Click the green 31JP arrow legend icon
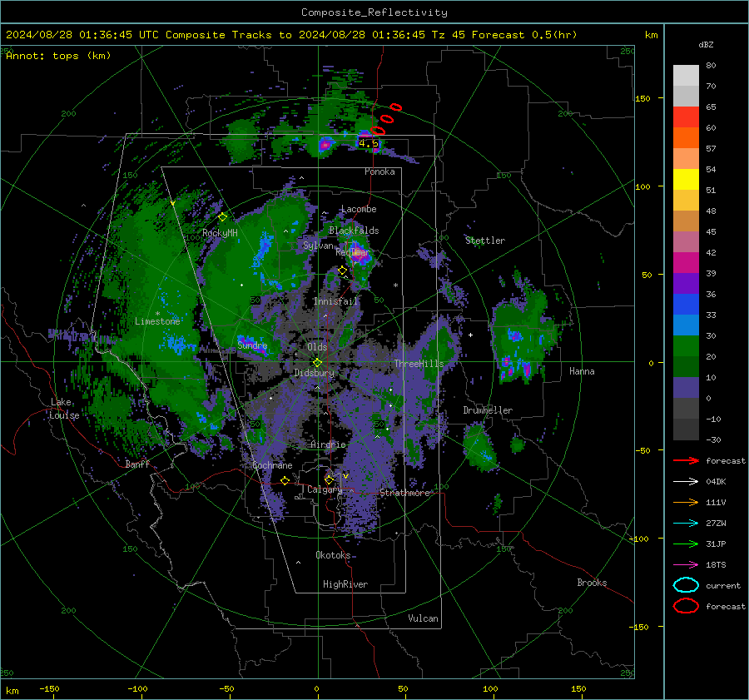 coord(686,544)
